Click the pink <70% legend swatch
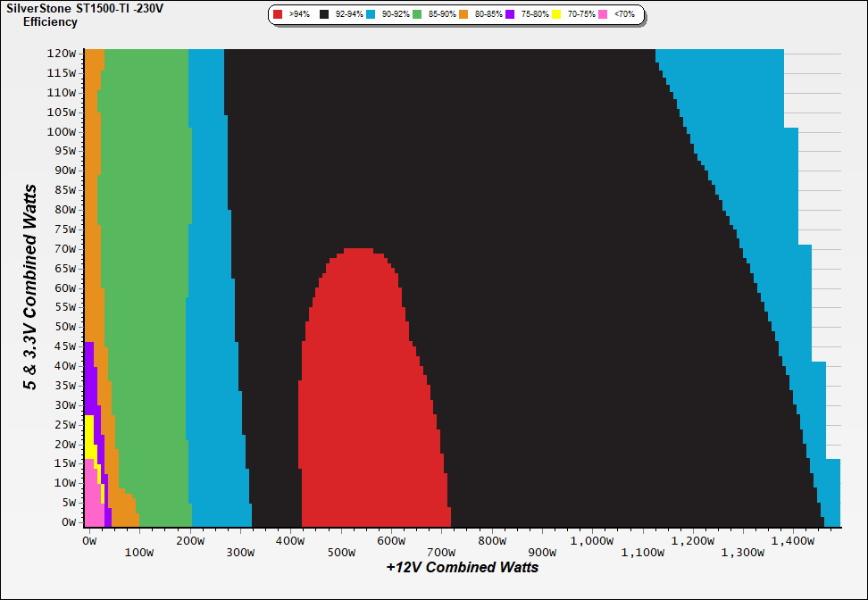This screenshot has width=868, height=600. (x=604, y=15)
